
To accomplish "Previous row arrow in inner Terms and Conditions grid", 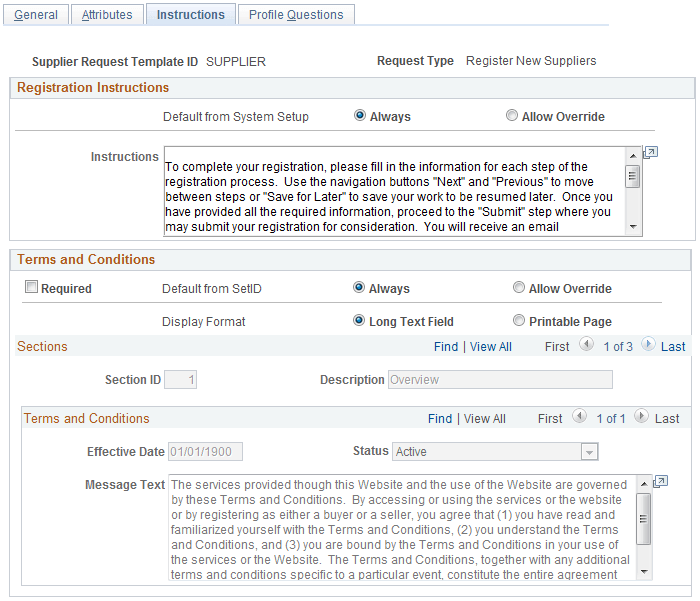I will [x=579, y=417].
